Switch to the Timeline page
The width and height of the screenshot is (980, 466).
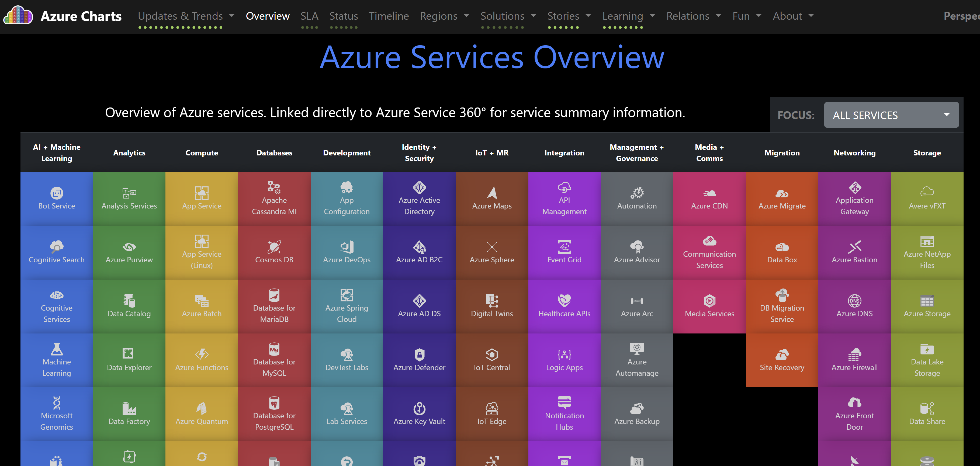tap(389, 16)
